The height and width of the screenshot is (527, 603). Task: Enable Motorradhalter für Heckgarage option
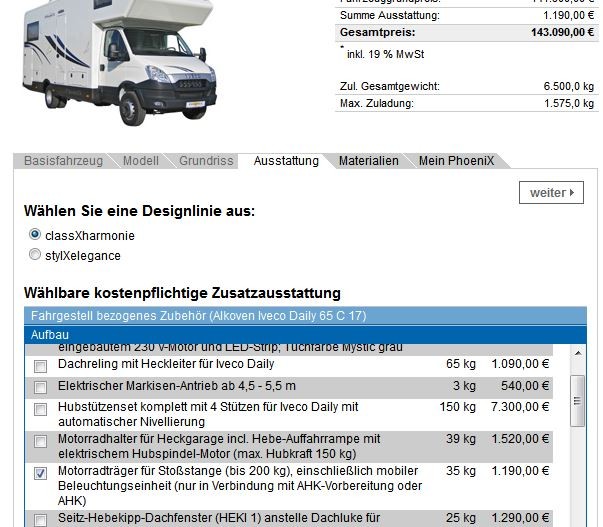tap(41, 442)
